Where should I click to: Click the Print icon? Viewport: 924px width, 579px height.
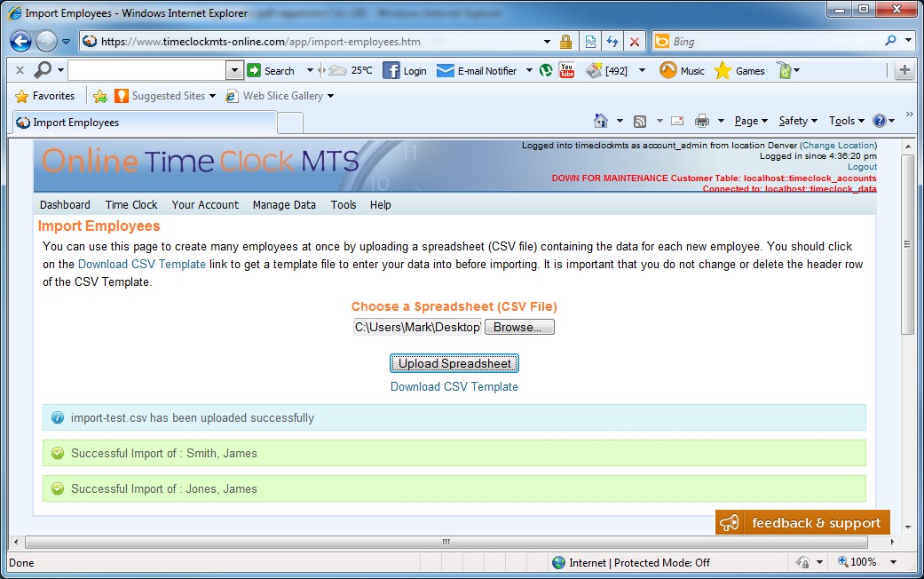coord(702,121)
